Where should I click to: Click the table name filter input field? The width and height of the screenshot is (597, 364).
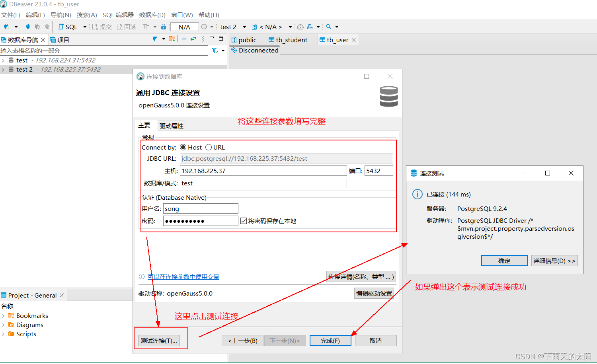104,51
